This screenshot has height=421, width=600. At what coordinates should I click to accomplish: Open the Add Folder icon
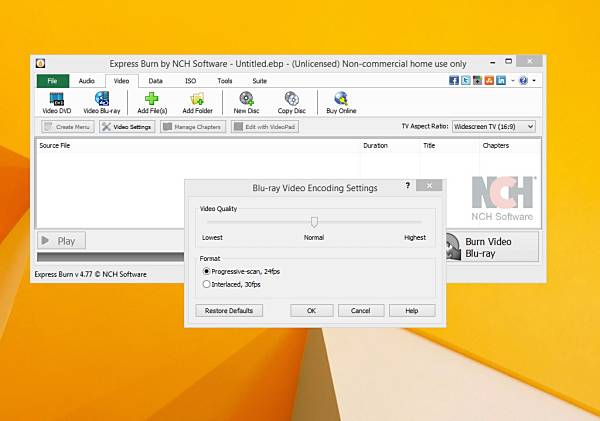tap(197, 98)
